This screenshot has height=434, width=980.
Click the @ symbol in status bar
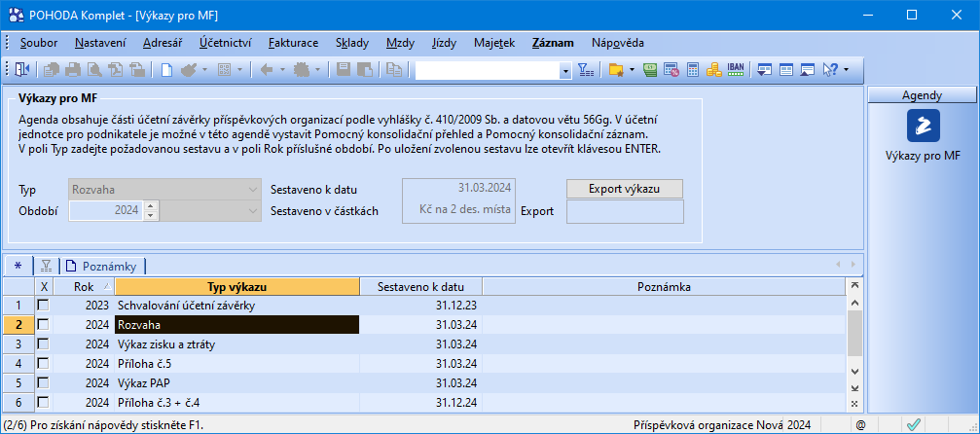pos(860,425)
